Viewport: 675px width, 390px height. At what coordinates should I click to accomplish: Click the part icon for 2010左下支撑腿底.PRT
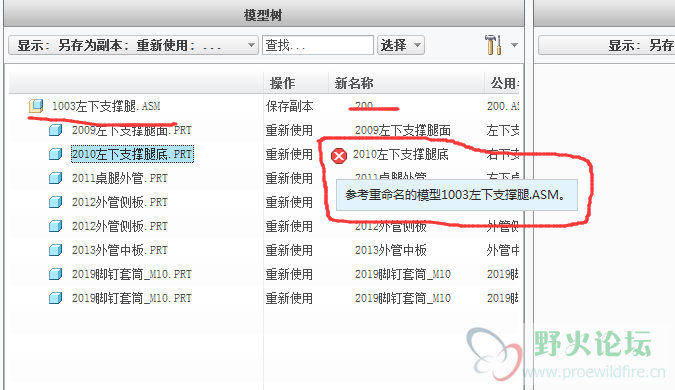pos(56,154)
